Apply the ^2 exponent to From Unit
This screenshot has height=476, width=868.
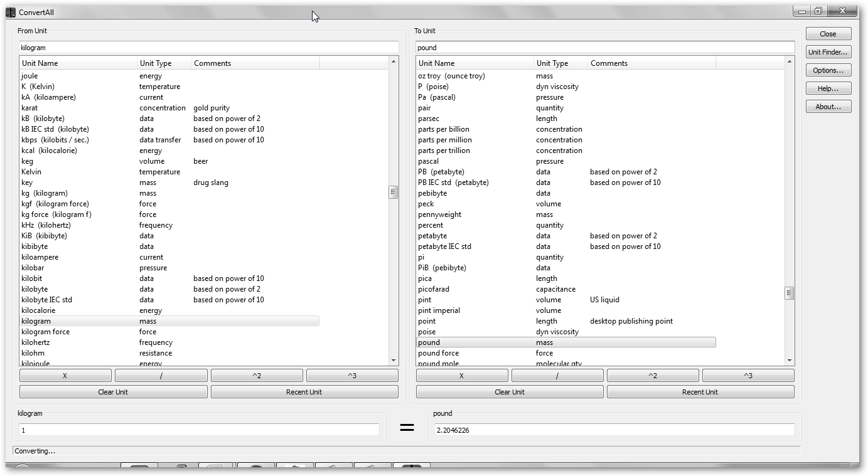(x=257, y=376)
